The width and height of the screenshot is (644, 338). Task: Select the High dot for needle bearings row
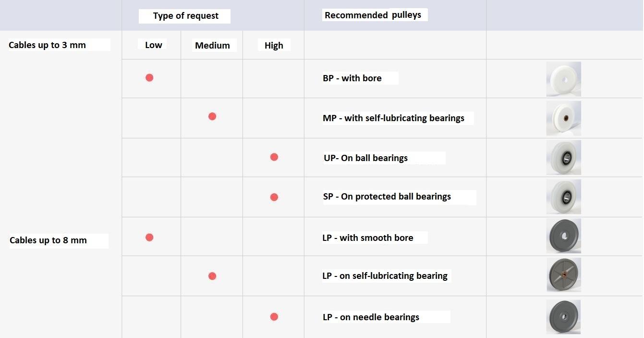pos(274,316)
